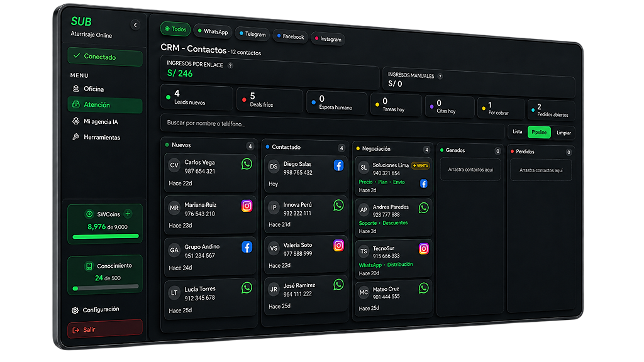
Task: Add SWCoins with the plus icon
Action: (x=128, y=214)
